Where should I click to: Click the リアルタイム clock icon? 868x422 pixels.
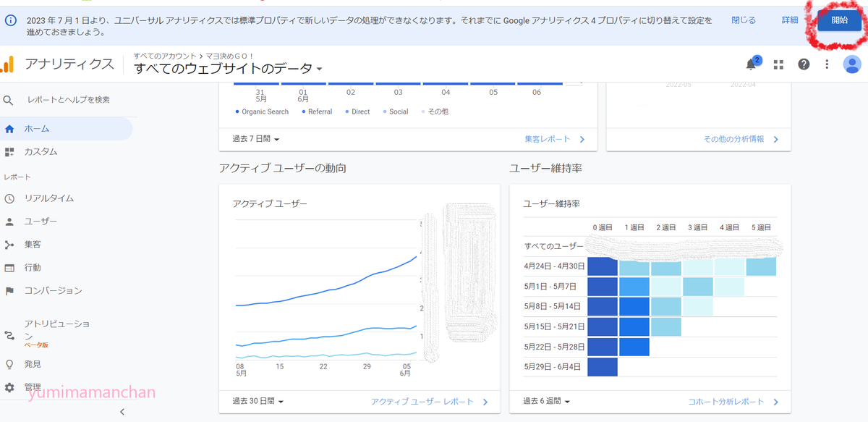point(9,198)
